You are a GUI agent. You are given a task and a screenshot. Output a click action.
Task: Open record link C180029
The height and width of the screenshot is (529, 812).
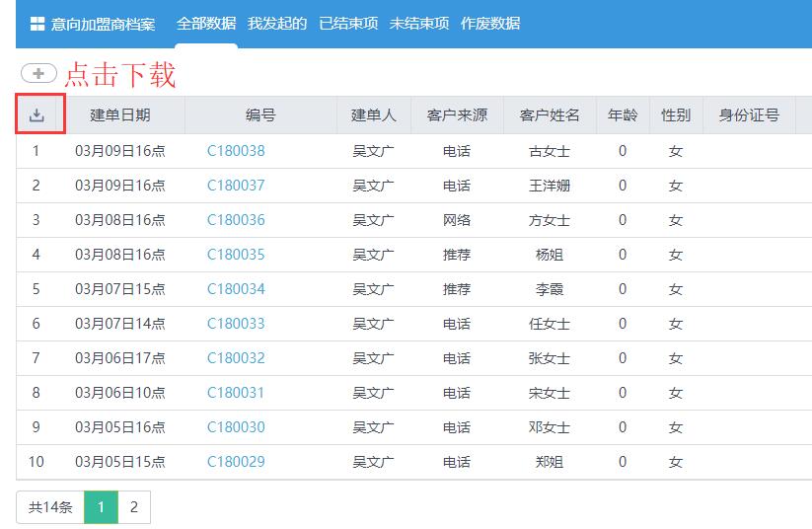tap(236, 462)
